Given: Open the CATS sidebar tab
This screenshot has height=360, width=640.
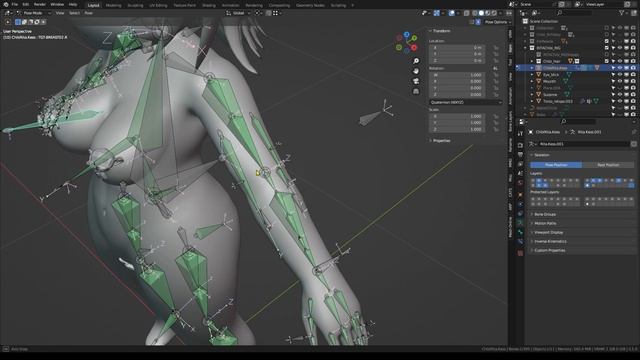Looking at the screenshot, I should pos(511,192).
